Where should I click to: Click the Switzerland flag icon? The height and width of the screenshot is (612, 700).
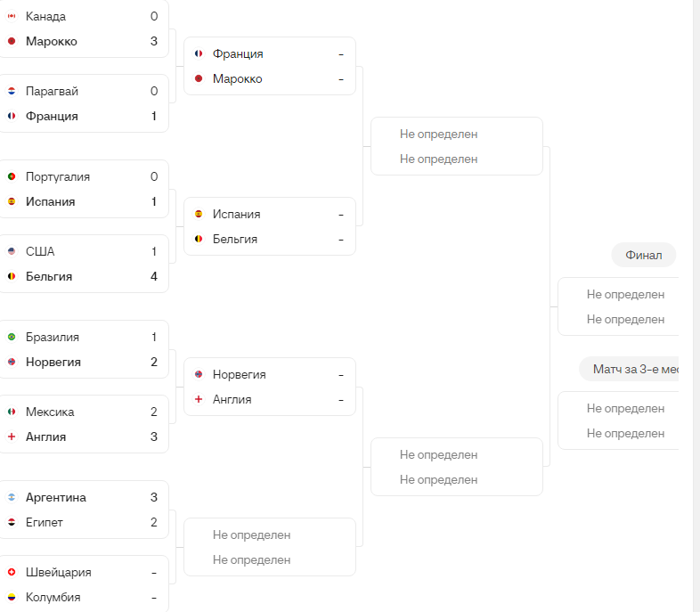pyautogui.click(x=12, y=572)
